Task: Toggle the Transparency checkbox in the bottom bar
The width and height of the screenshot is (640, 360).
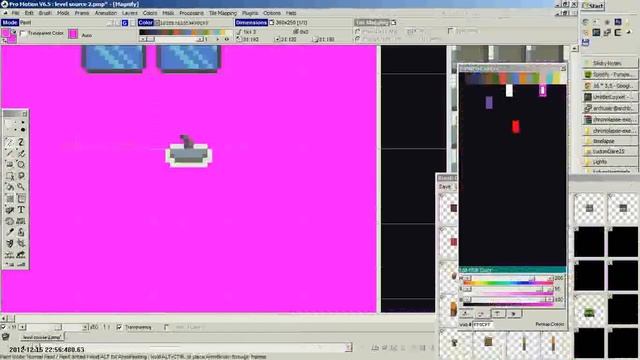Action: pos(119,327)
